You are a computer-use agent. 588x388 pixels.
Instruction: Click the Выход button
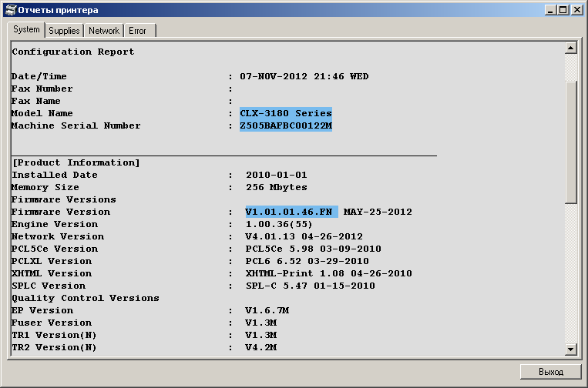550,372
